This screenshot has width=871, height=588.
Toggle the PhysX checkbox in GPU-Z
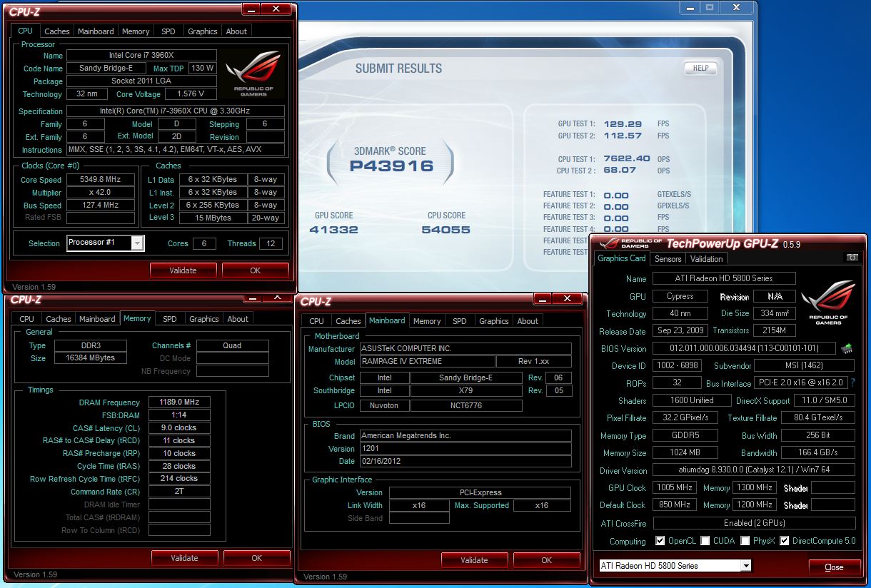(x=745, y=541)
